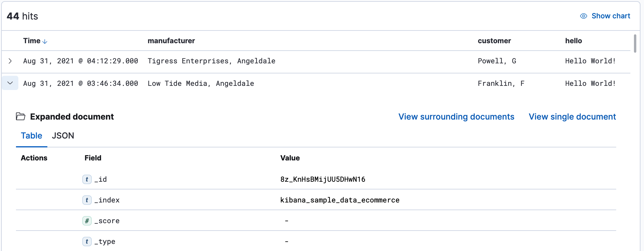Click the manufacturer column header
644x251 pixels.
171,41
